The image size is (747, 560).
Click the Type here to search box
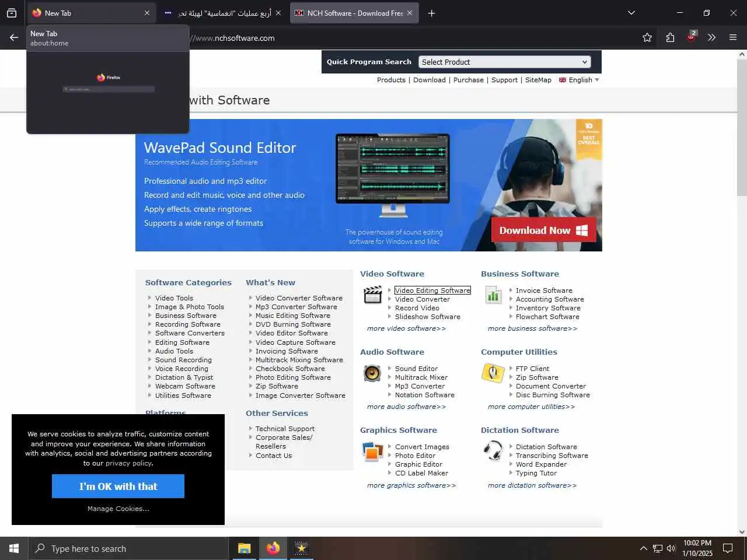[x=128, y=548]
